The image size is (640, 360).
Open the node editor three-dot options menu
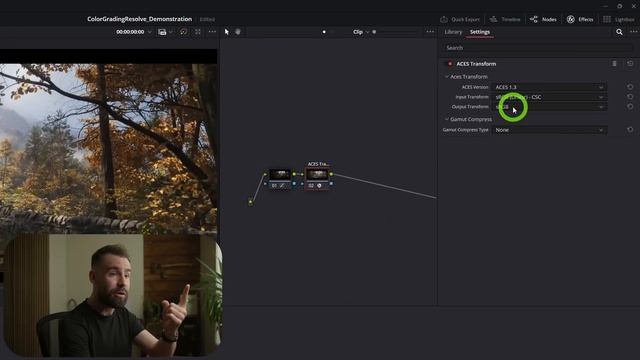point(430,32)
